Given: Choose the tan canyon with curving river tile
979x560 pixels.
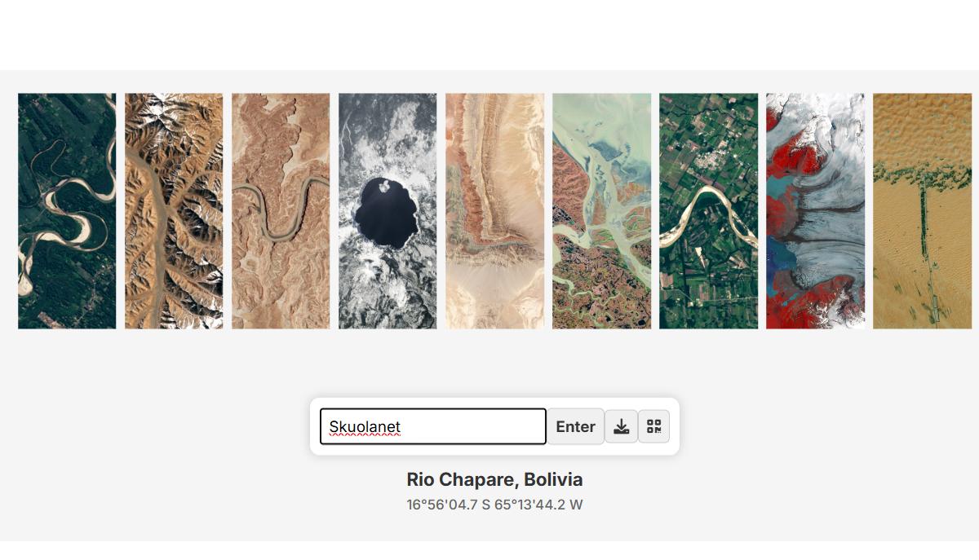Looking at the screenshot, I should [x=281, y=211].
